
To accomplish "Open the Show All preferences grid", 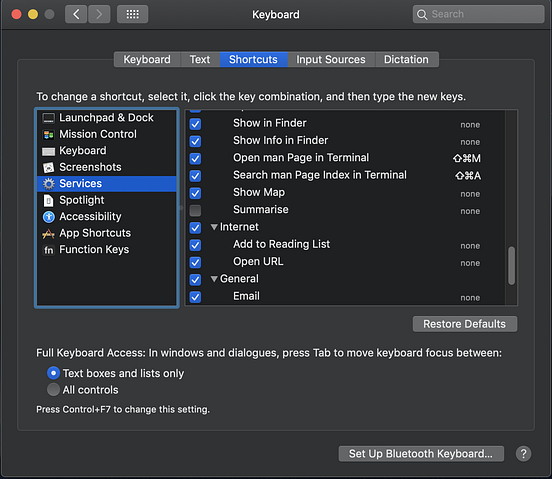I will [x=132, y=14].
